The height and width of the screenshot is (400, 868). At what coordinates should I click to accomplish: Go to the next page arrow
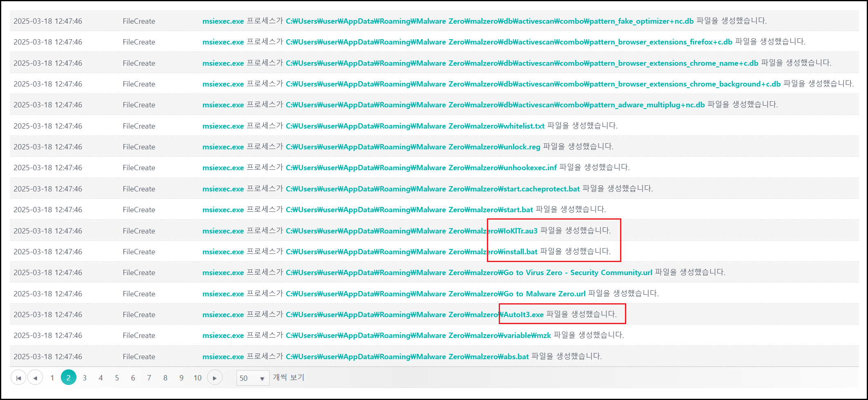click(x=215, y=378)
